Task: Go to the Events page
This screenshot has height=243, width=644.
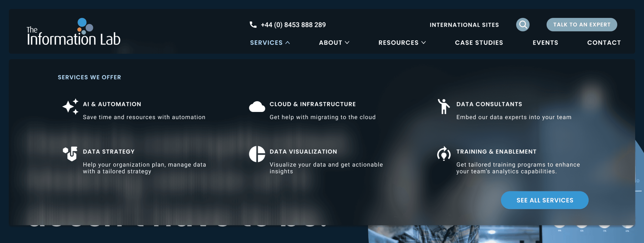Action: (545, 43)
